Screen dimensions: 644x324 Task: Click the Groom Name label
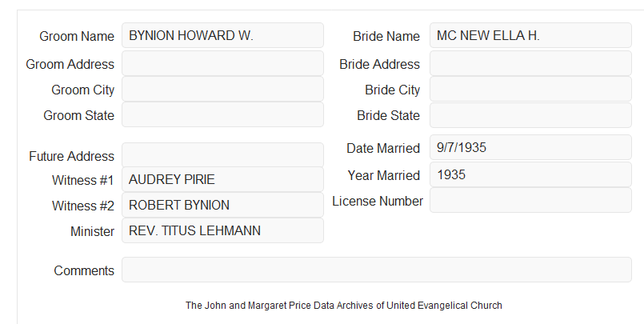77,36
